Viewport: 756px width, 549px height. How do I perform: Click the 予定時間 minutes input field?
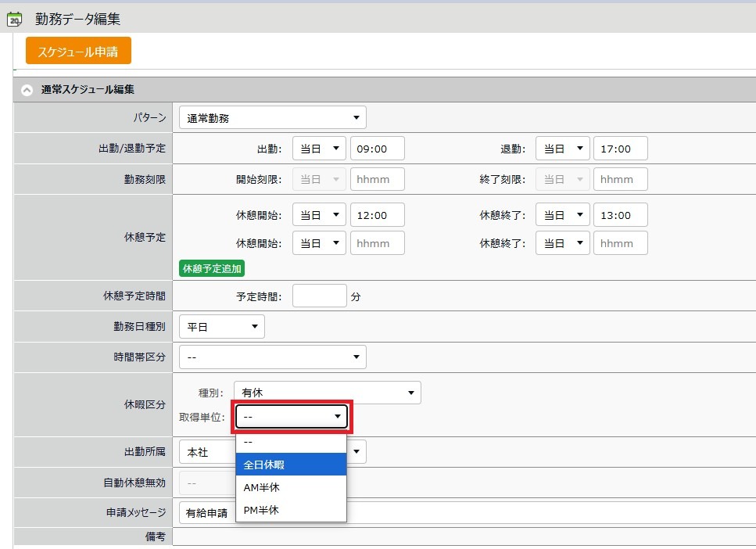[x=319, y=296]
